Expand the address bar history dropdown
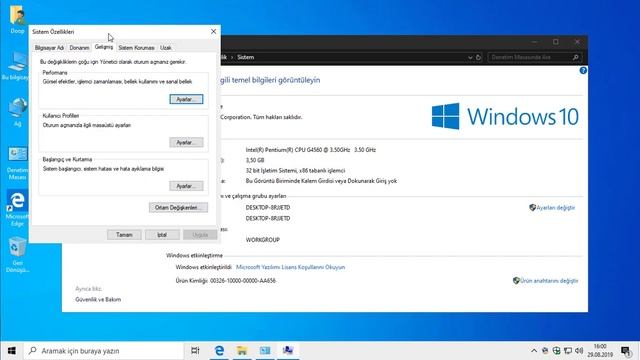Image resolution: width=640 pixels, height=360 pixels. tap(470, 57)
